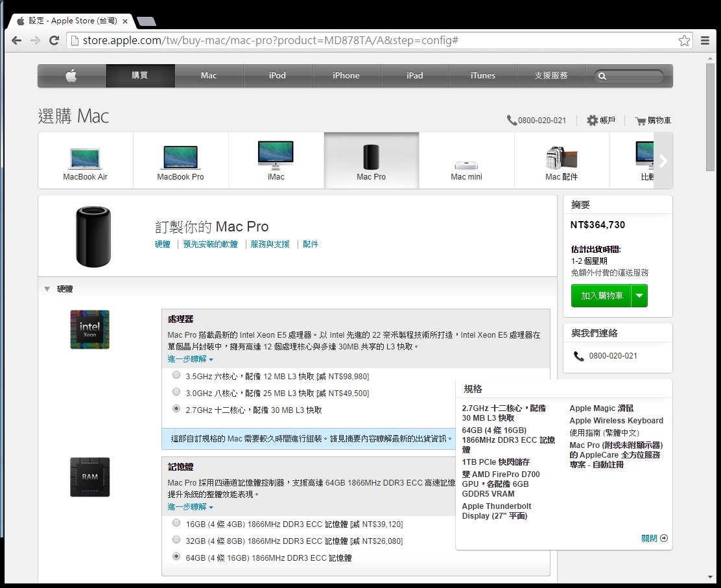The image size is (721, 588).
Task: Open Mac 配件 accessories icon
Action: click(561, 158)
